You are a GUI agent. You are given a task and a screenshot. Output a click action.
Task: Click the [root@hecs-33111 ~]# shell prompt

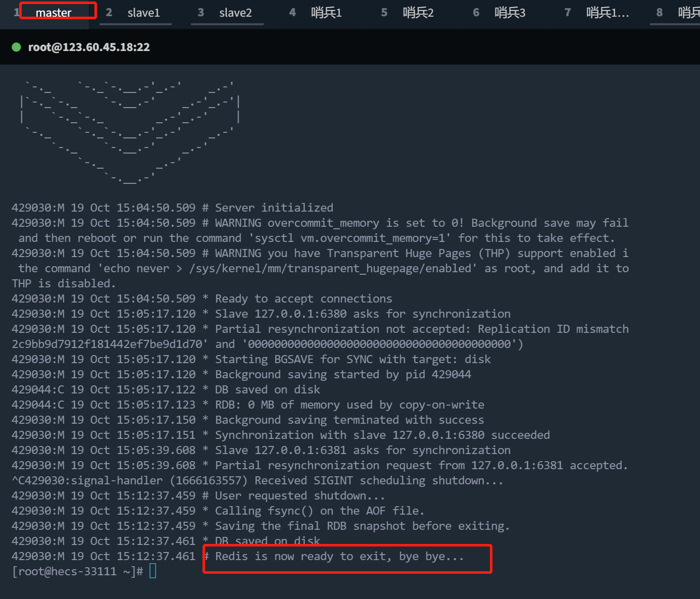77,571
